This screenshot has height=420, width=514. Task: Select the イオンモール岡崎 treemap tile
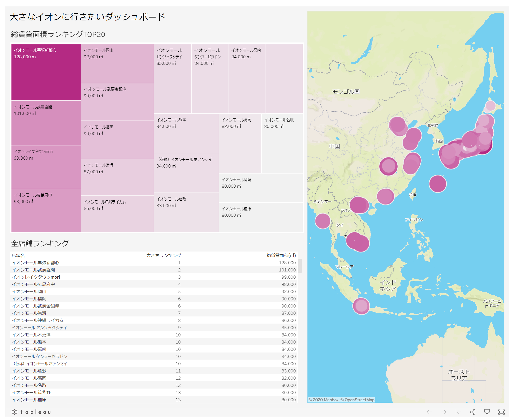click(261, 188)
